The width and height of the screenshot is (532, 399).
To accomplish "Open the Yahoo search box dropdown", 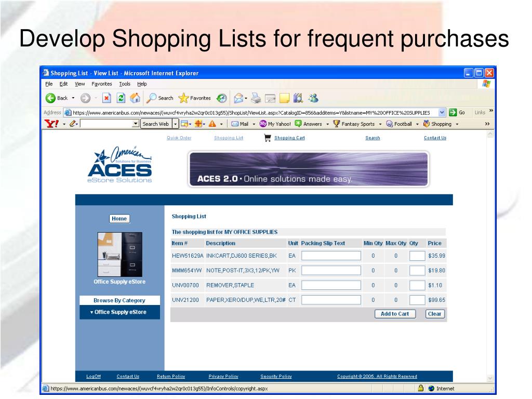I will point(136,124).
